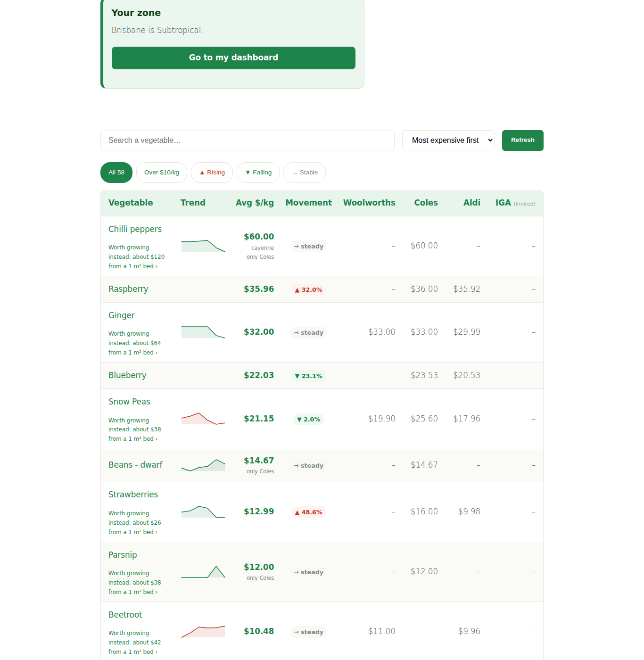Image resolution: width=644 pixels, height=660 pixels.
Task: Click the Vegetable column header
Action: [x=131, y=203]
